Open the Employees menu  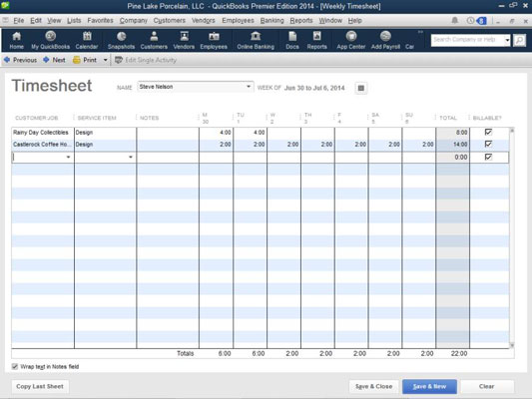pos(238,21)
